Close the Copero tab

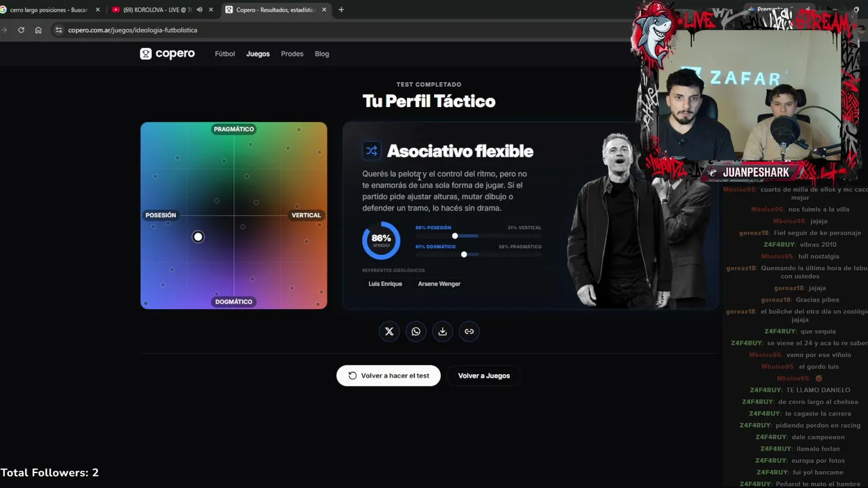324,9
